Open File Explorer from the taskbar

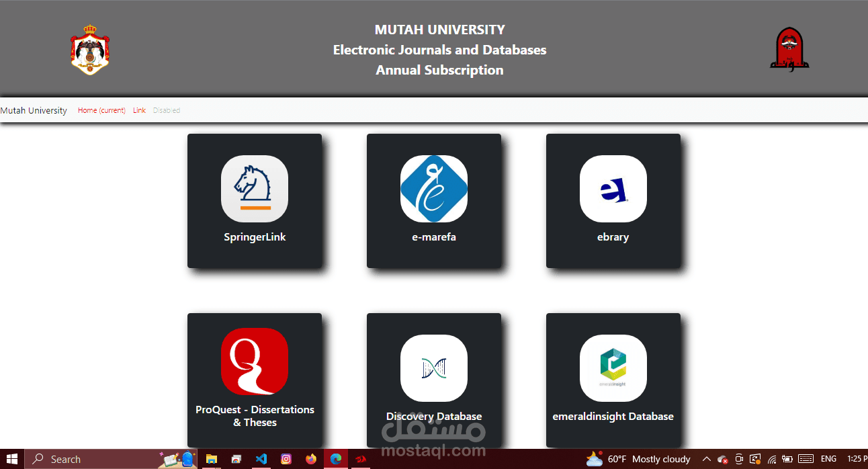212,459
